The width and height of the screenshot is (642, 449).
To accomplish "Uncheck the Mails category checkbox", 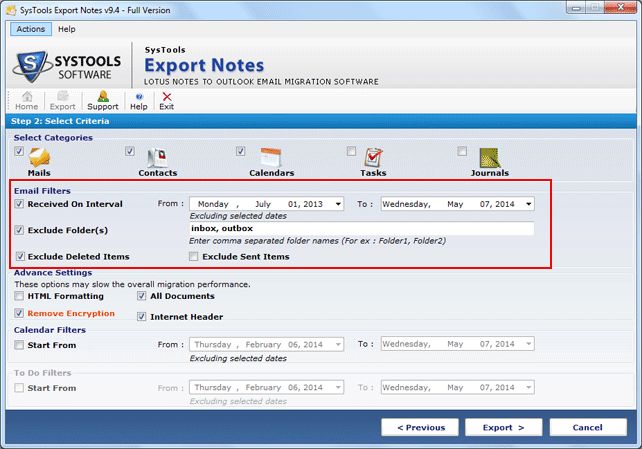I will pos(19,151).
